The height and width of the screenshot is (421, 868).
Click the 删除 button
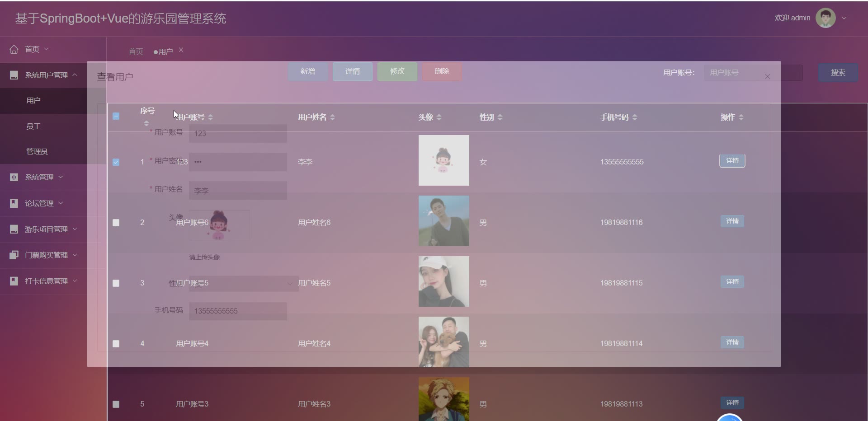(x=442, y=71)
